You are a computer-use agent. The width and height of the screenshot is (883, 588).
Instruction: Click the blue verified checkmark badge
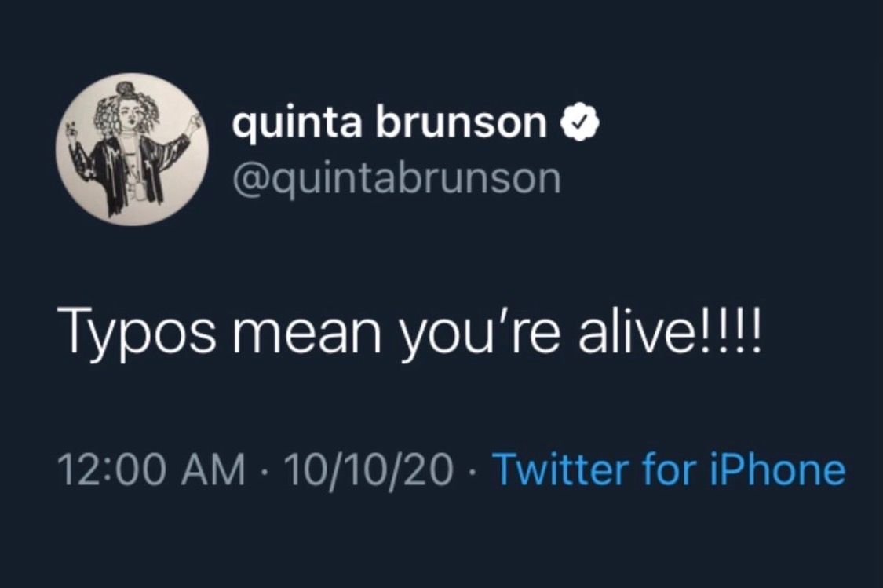[x=580, y=124]
